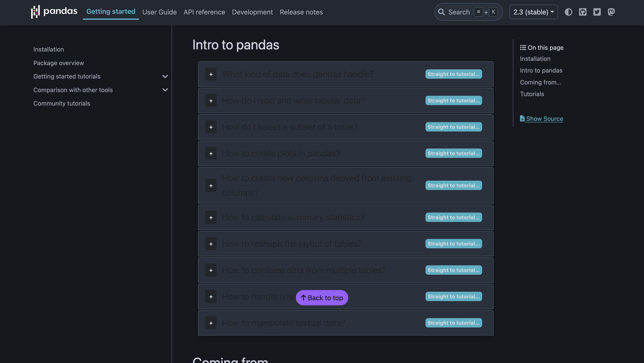Click Straight to tutorial for combine data
The height and width of the screenshot is (363, 644).
click(453, 270)
